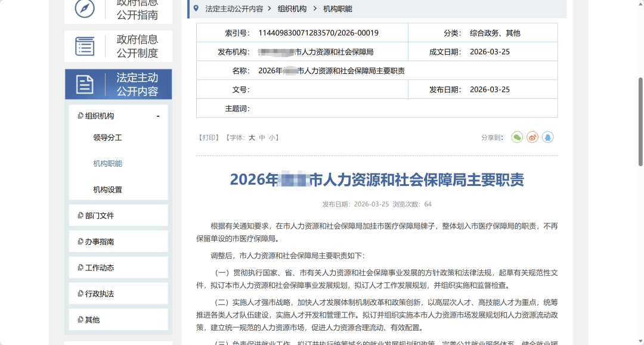Set font size to 大
This screenshot has width=644, height=345.
click(252, 138)
